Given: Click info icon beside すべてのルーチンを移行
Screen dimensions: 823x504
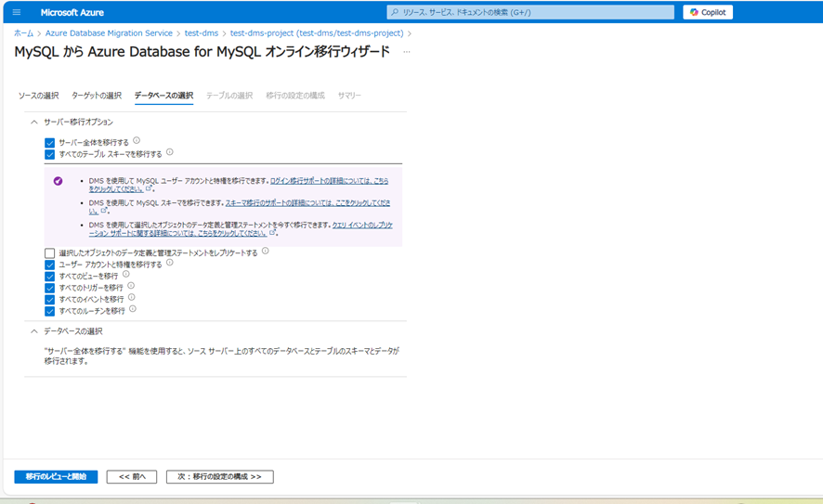Looking at the screenshot, I should tap(133, 310).
